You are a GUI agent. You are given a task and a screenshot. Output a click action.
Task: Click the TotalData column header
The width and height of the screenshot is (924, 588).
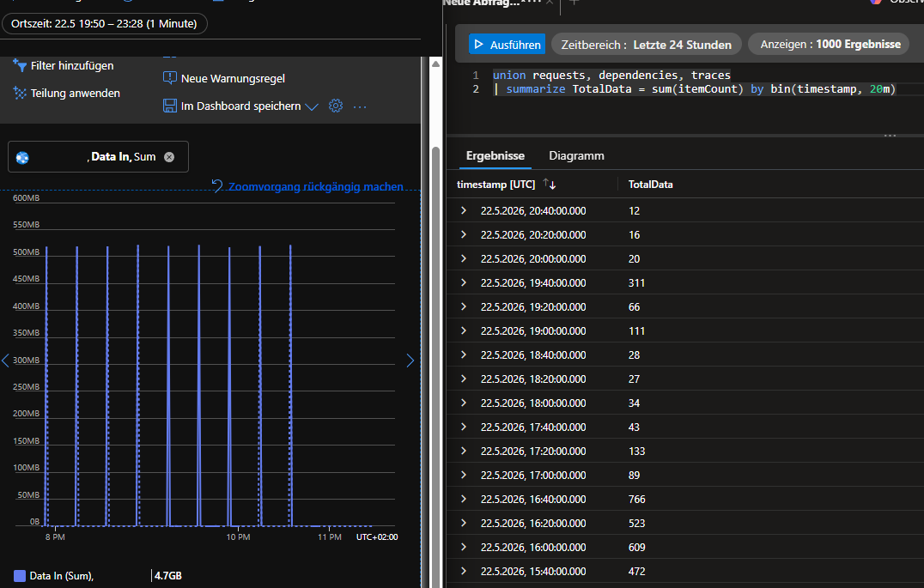651,185
